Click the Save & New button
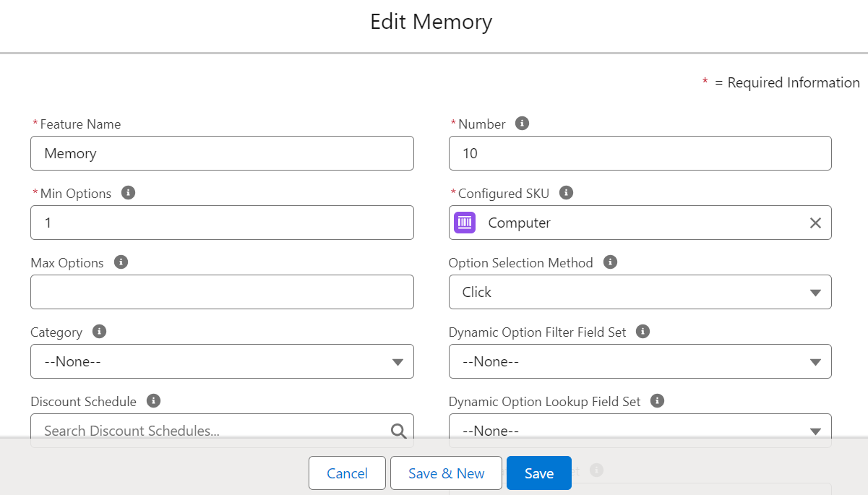 446,473
